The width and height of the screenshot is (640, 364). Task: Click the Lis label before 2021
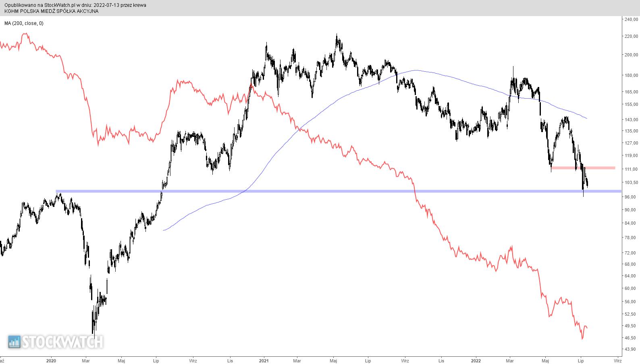[x=230, y=361]
